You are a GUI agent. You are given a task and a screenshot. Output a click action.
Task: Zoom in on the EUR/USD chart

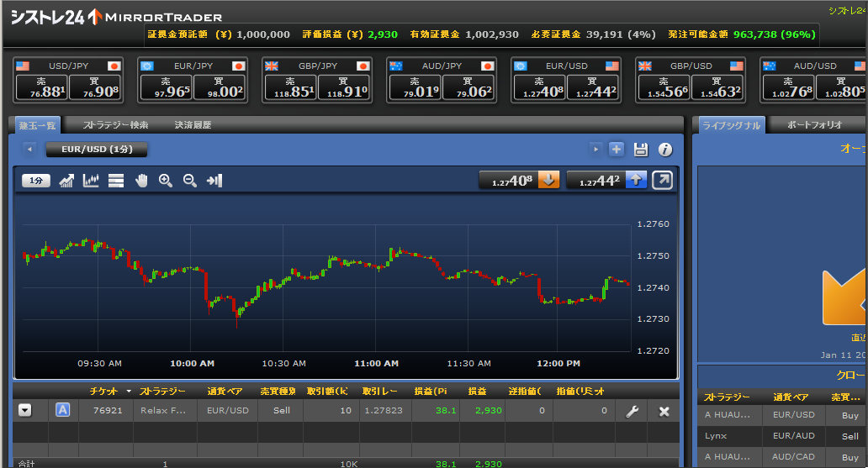166,181
